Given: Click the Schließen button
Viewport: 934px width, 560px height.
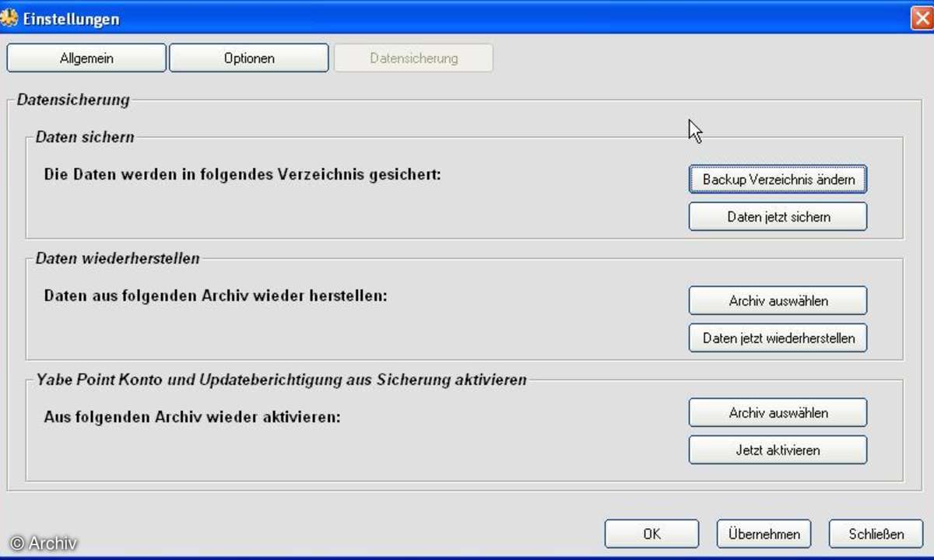Looking at the screenshot, I should [876, 534].
